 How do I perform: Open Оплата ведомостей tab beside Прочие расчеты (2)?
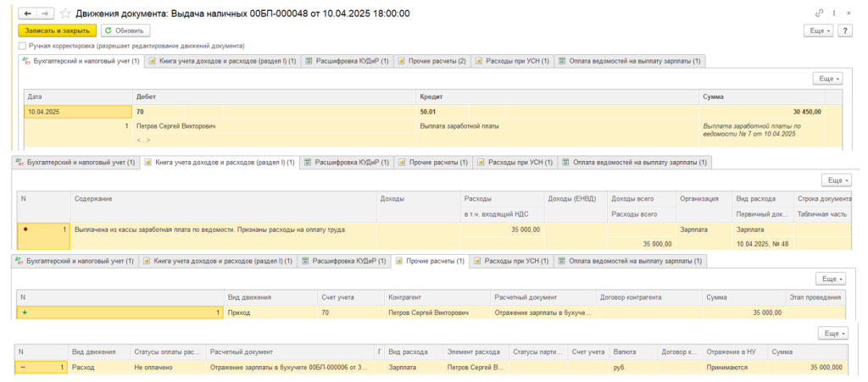[x=630, y=61]
